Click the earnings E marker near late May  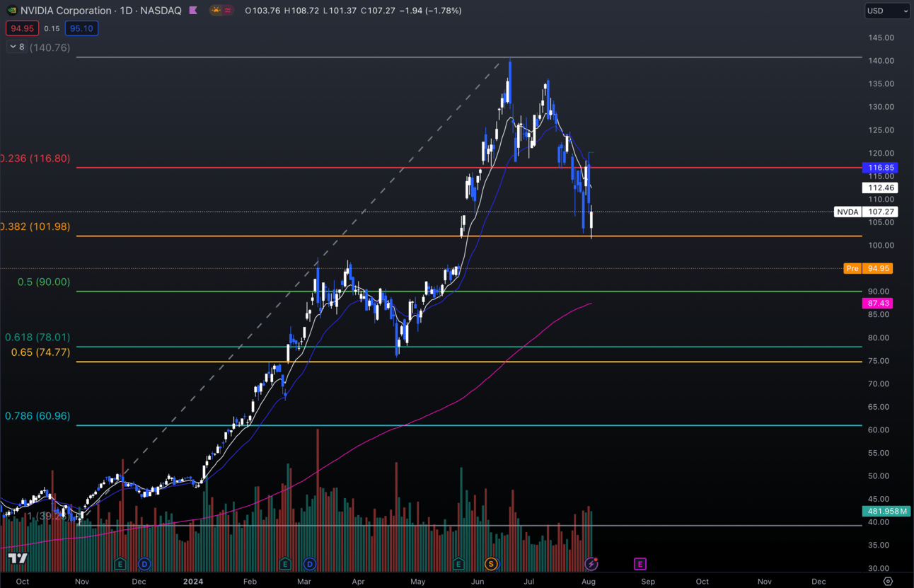coord(458,564)
